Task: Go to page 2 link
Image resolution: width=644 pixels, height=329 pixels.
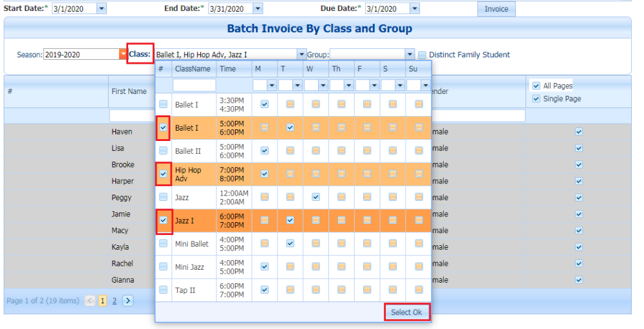Action: coord(115,301)
